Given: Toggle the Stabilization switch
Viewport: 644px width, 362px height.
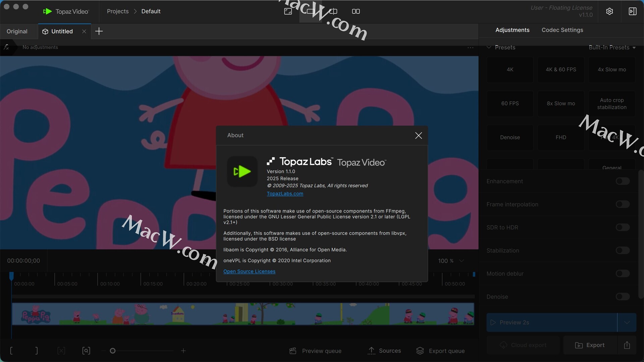Looking at the screenshot, I should 623,251.
